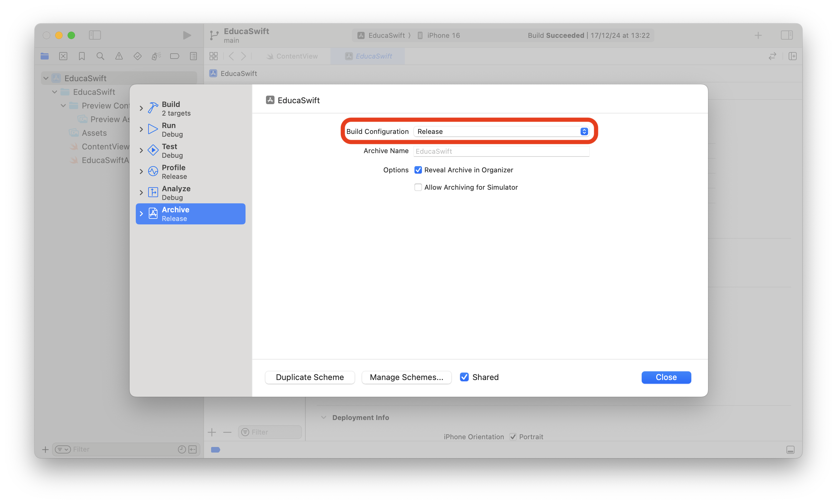
Task: Collapse the Deployment Info section
Action: coord(324,418)
